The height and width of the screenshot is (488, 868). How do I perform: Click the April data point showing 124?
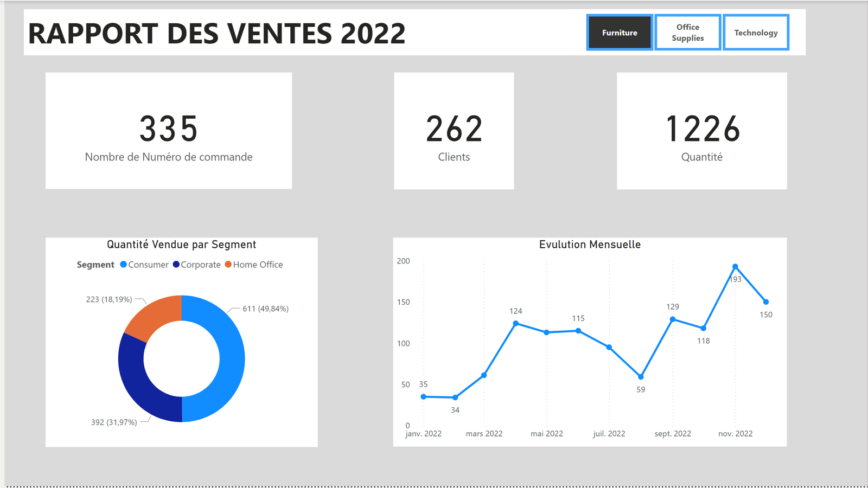515,323
